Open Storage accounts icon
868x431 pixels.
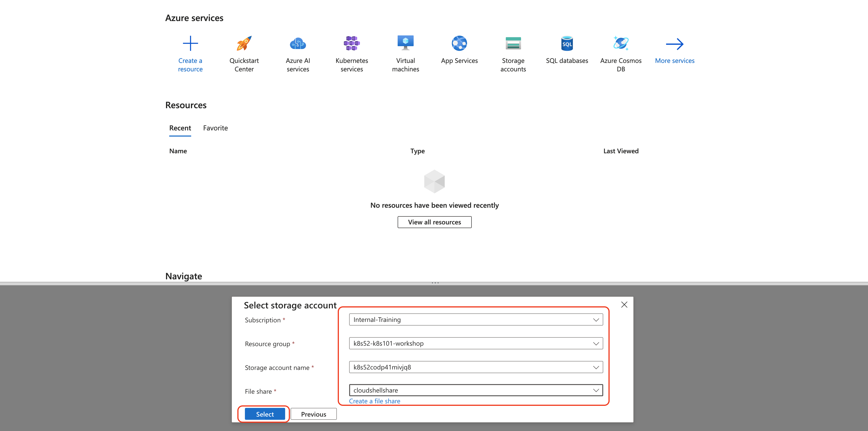click(513, 43)
